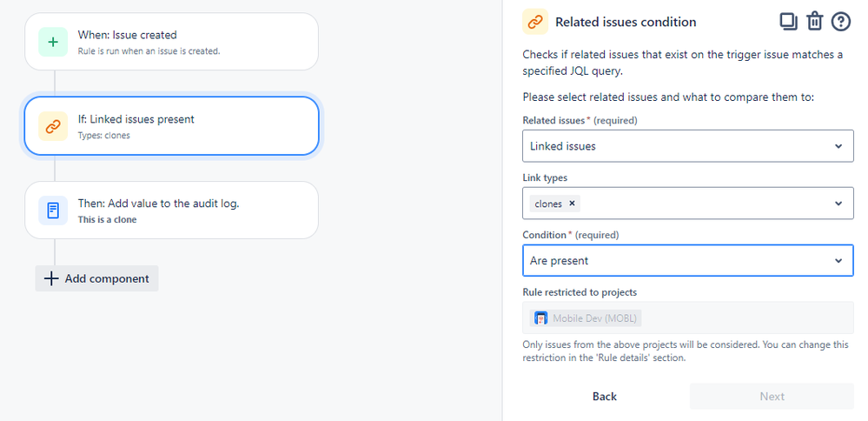
Task: Click the Mobile Dev project avatar icon
Action: point(540,318)
